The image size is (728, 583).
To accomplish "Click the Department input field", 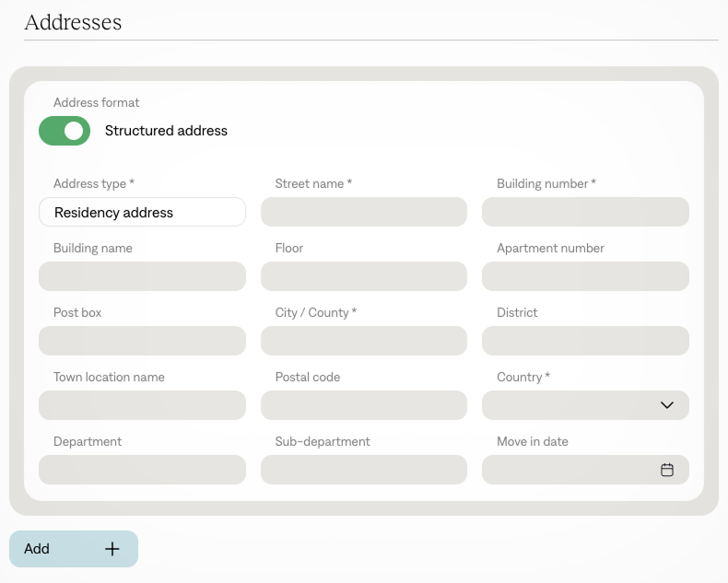I will tap(142, 470).
